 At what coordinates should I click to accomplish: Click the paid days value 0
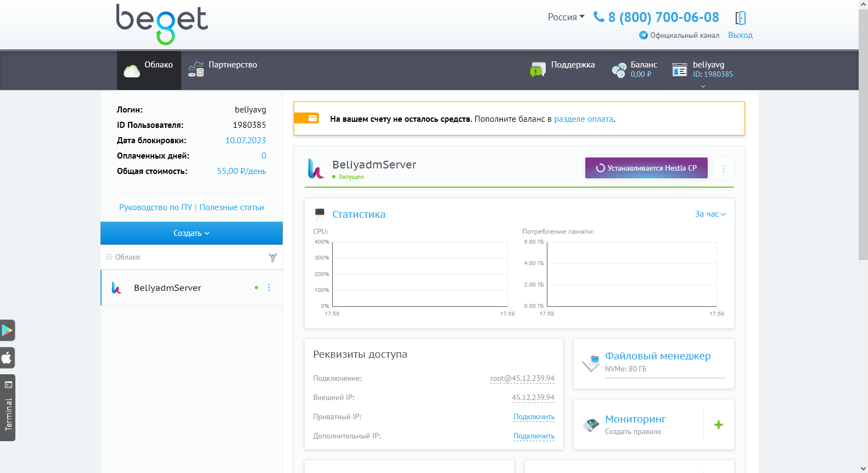264,156
